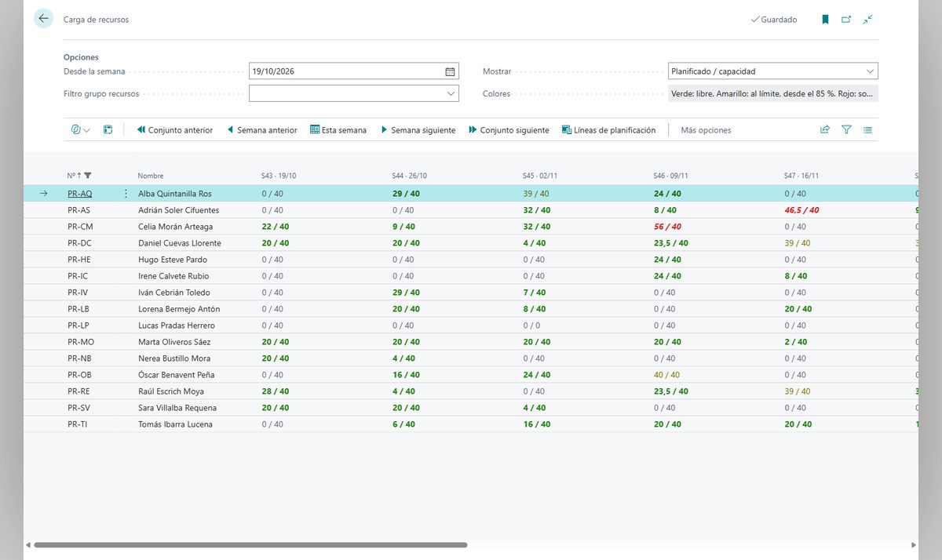Click the 2 / 40 cell for Marta Oliveros

click(796, 342)
